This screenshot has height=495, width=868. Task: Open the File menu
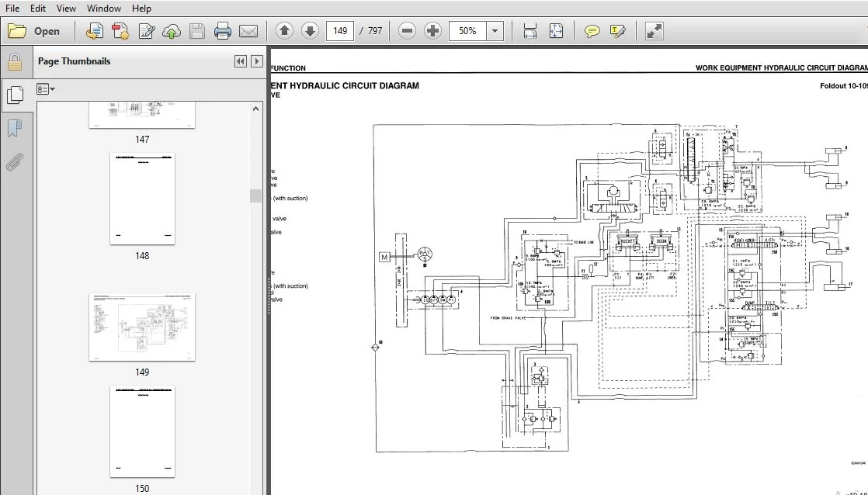pyautogui.click(x=12, y=9)
